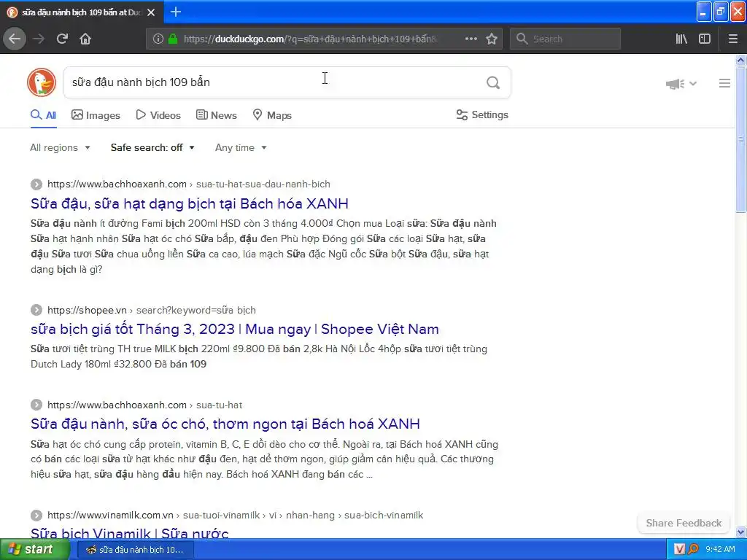The height and width of the screenshot is (560, 747).
Task: Click the scrollbar down arrow
Action: pos(740,532)
